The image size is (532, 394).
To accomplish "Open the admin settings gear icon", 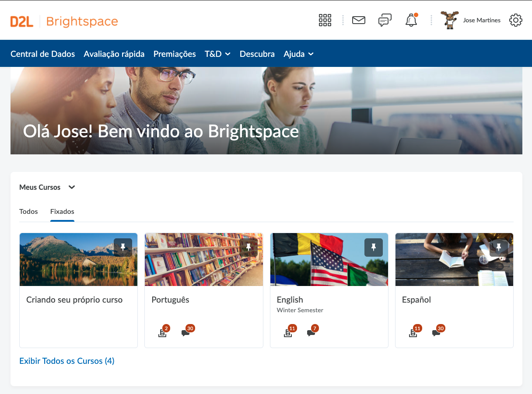I will pyautogui.click(x=516, y=20).
